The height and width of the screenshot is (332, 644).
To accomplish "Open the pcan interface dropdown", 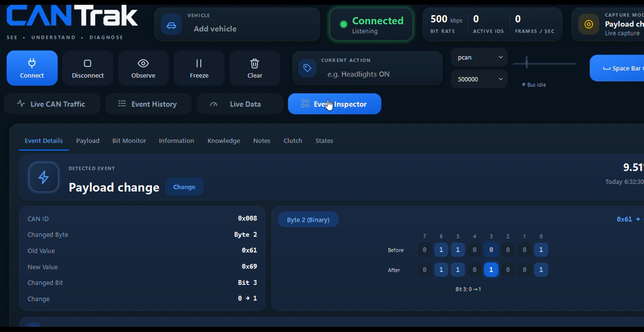I will (479, 57).
